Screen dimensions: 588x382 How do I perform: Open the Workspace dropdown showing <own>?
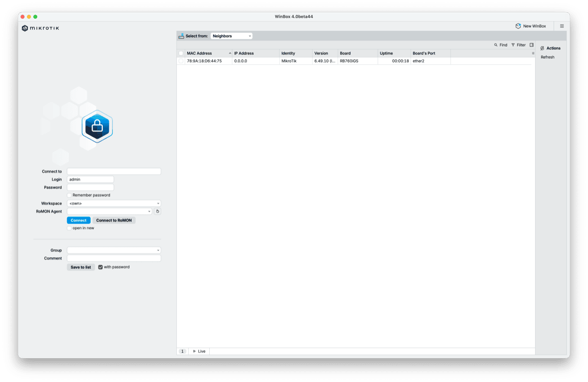114,203
